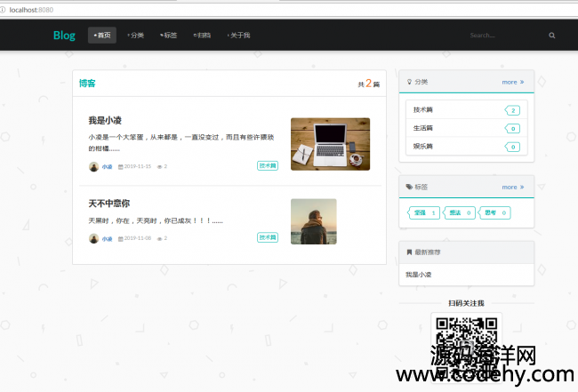The image size is (578, 392).
Task: Open the laptop thumbnail of first post
Action: coord(330,144)
